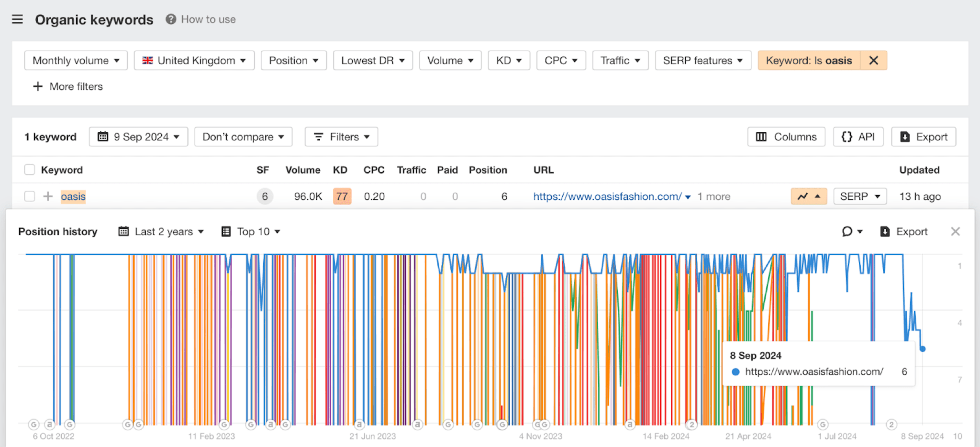Viewport: 980px width, 447px height.
Task: Click the More filters button
Action: tap(67, 87)
